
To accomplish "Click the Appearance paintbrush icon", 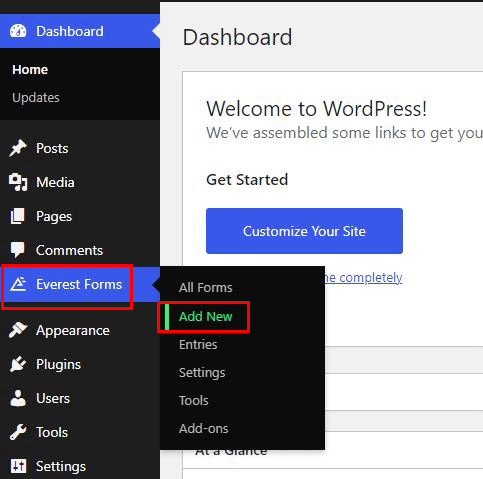I will point(18,330).
